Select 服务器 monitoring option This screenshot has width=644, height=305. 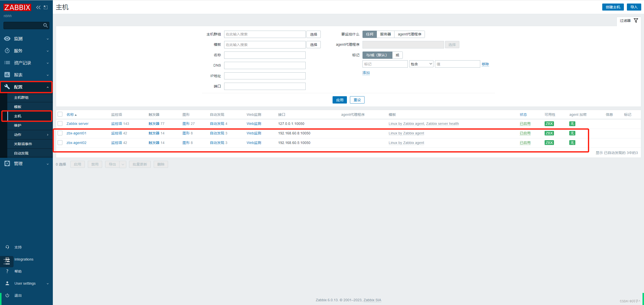pyautogui.click(x=385, y=34)
